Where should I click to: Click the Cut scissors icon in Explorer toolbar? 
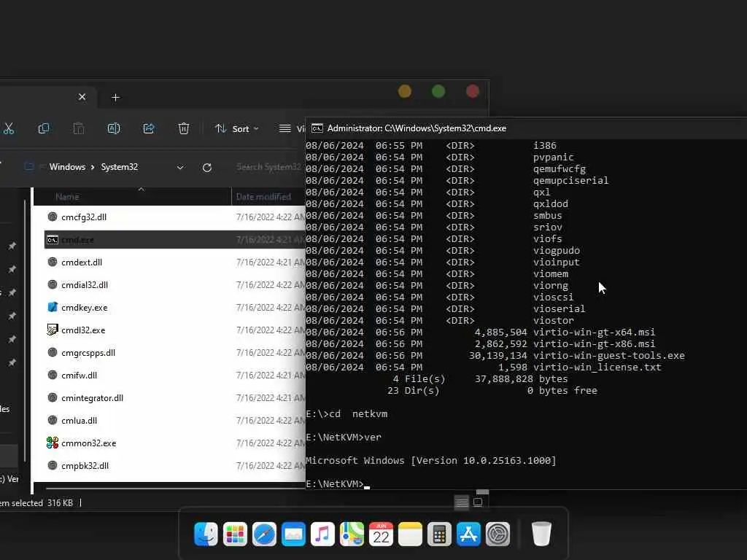point(9,128)
